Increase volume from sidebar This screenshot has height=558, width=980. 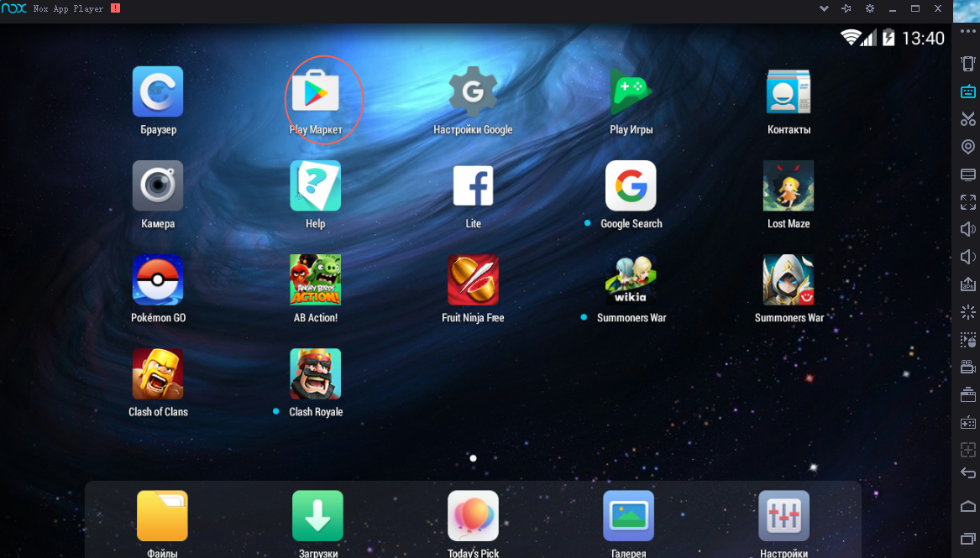(x=967, y=229)
